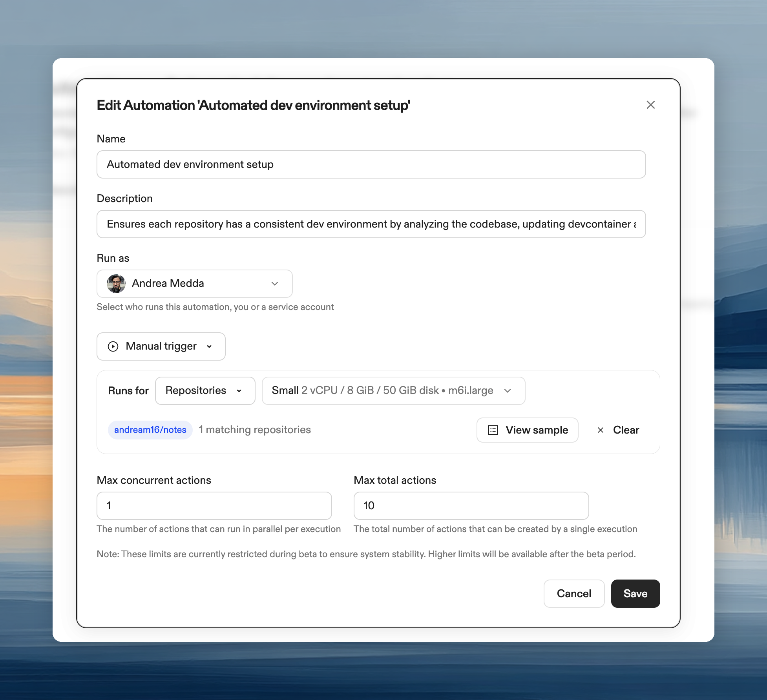Click View sample for matching repositories

click(528, 430)
